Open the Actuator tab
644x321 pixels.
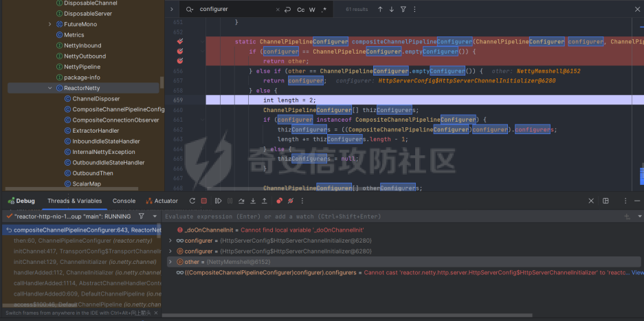(162, 201)
